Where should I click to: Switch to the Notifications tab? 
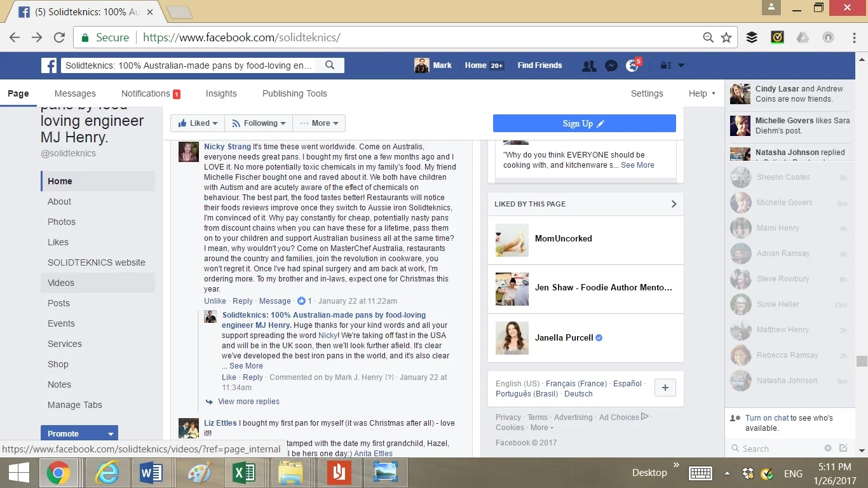click(x=151, y=93)
